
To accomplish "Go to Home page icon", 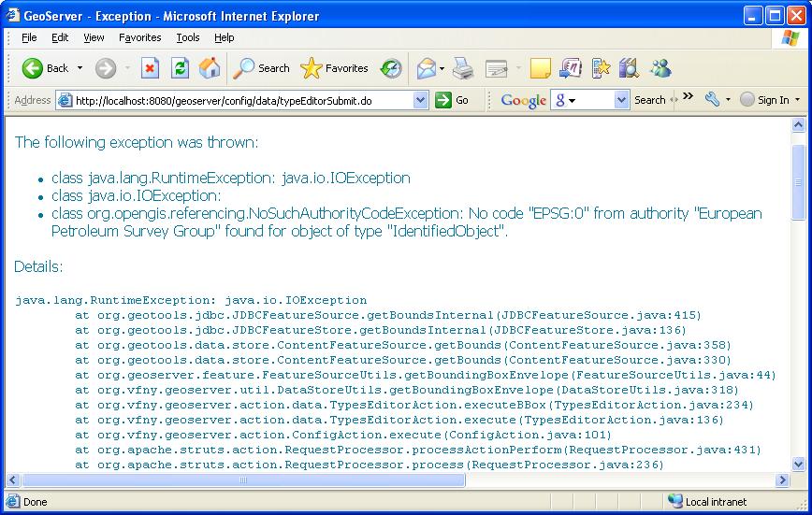I will click(x=210, y=68).
